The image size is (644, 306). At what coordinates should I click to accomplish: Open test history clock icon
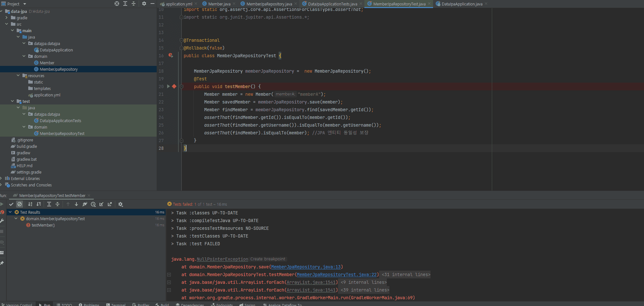click(93, 204)
